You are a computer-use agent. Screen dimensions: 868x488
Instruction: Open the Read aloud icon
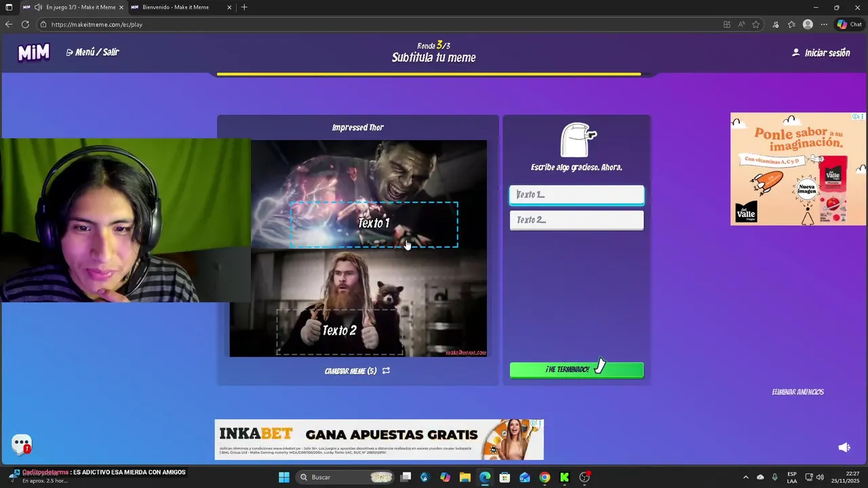tap(741, 24)
